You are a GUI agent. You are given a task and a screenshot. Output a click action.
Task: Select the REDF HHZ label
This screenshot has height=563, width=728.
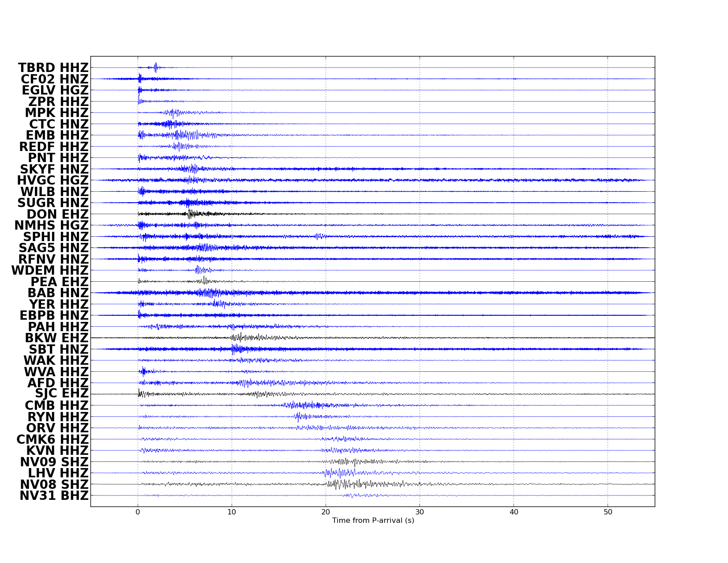pos(54,147)
